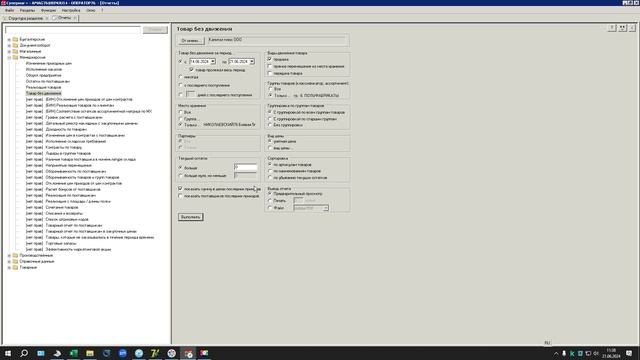Expand the Производственные tree node
Image resolution: width=640 pixels, height=360 pixels.
pyautogui.click(x=9, y=256)
